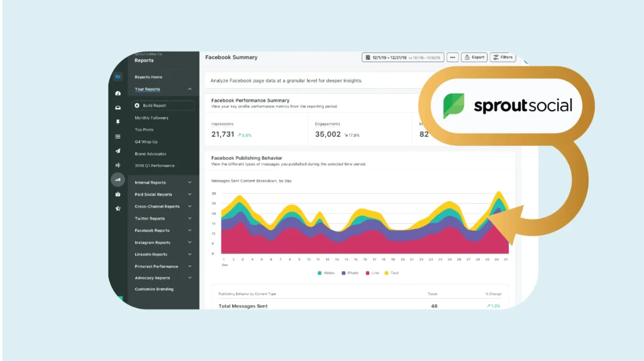The width and height of the screenshot is (644, 361).
Task: Open the publishing paper plane icon
Action: (x=118, y=151)
